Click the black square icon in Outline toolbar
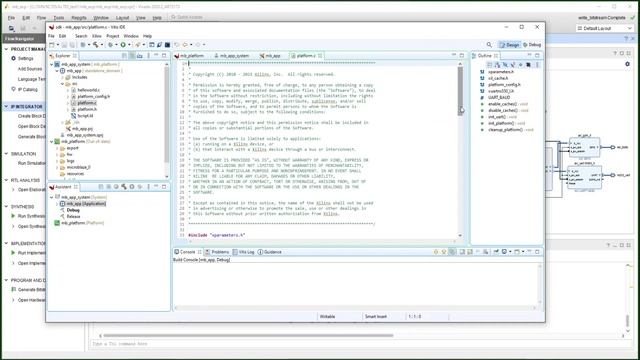The height and width of the screenshot is (360, 640). [x=528, y=65]
